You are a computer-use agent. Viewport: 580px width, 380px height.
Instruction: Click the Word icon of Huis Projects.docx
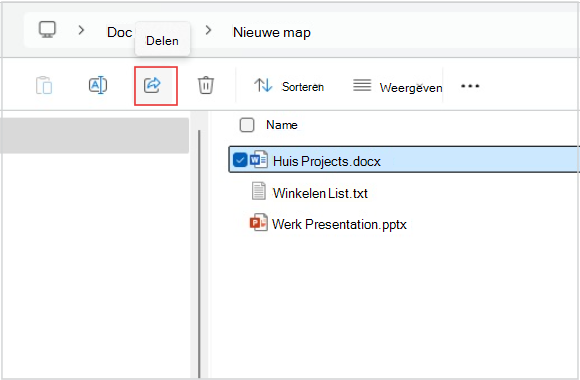pos(259,159)
